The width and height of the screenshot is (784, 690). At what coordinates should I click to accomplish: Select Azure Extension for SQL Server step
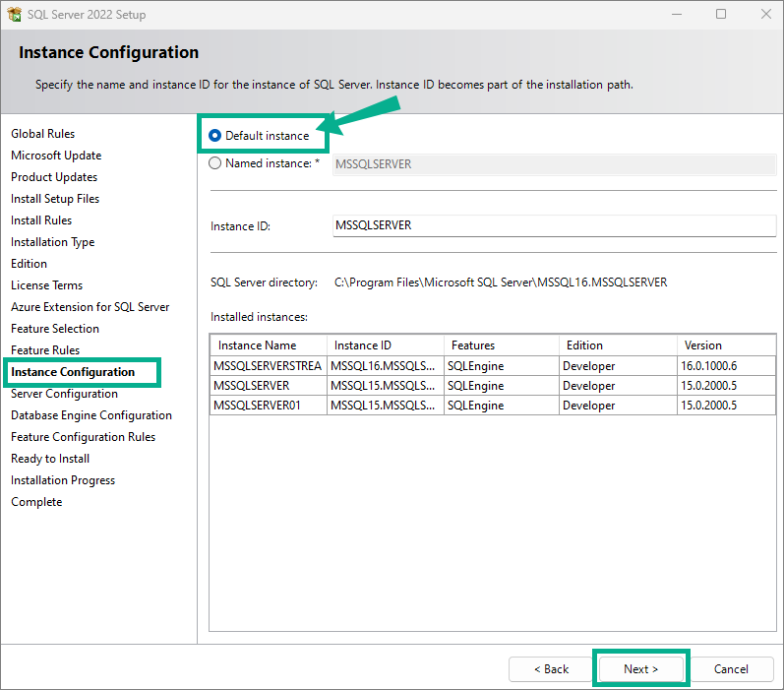coord(90,307)
